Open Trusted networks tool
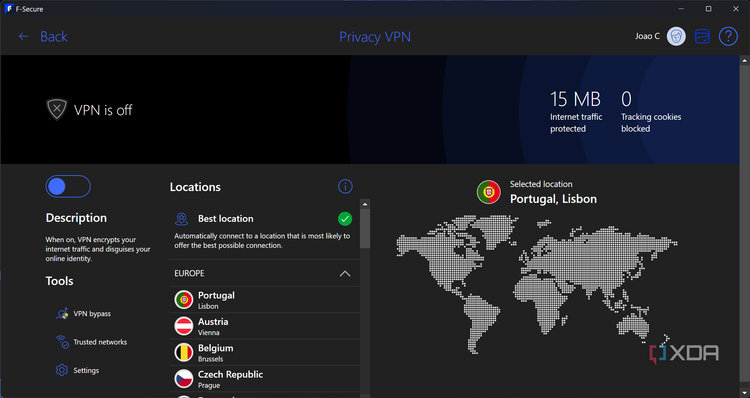The width and height of the screenshot is (750, 398). (x=91, y=342)
